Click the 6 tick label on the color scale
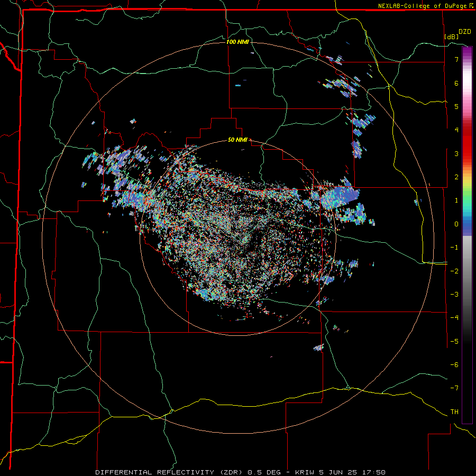 [456, 83]
